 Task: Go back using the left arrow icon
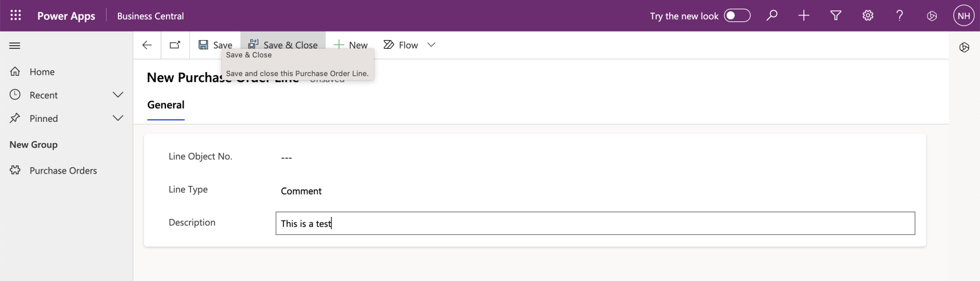pyautogui.click(x=147, y=45)
